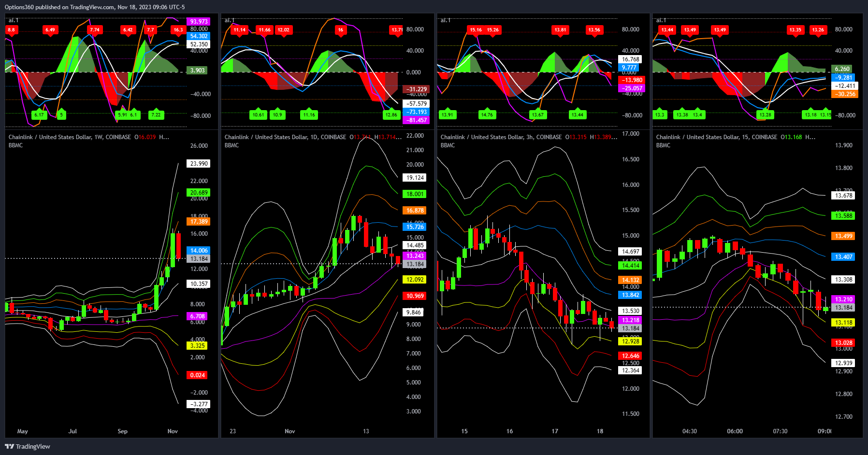Click the red 6.42 signal marker

pyautogui.click(x=128, y=30)
